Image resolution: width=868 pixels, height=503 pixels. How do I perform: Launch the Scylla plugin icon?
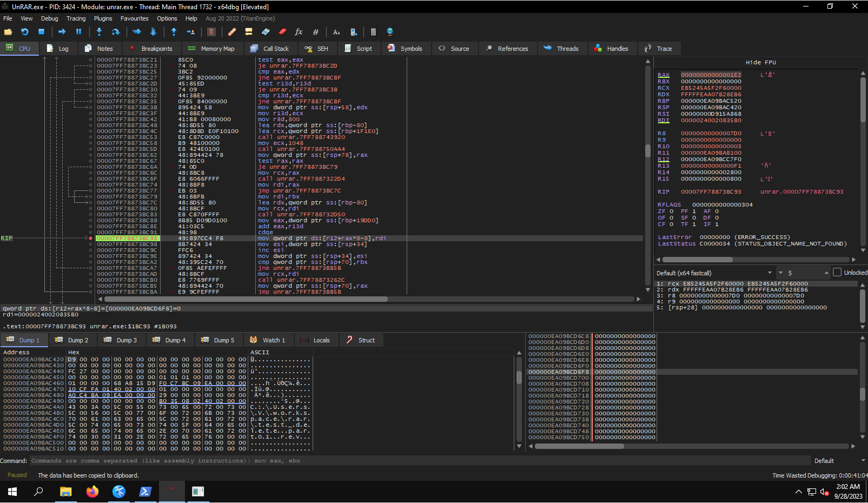coord(211,32)
